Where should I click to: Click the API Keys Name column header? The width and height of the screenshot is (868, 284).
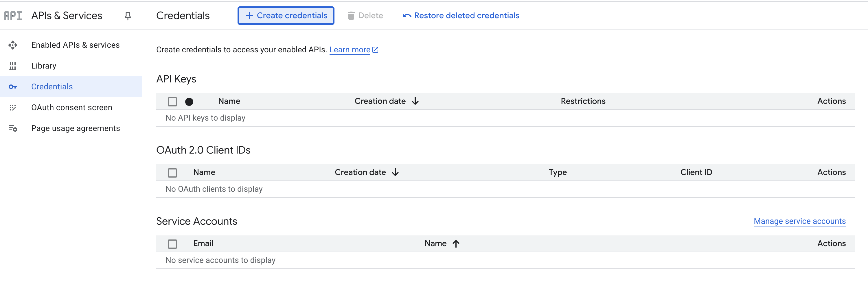point(229,101)
